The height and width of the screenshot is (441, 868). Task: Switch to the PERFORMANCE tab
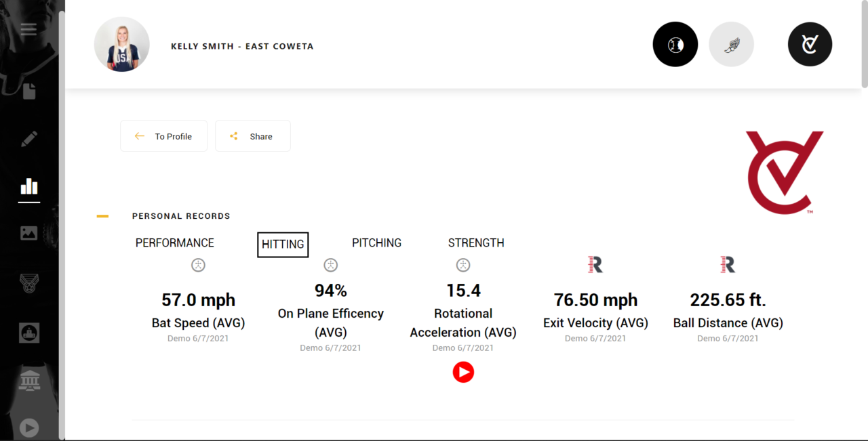[x=174, y=243]
